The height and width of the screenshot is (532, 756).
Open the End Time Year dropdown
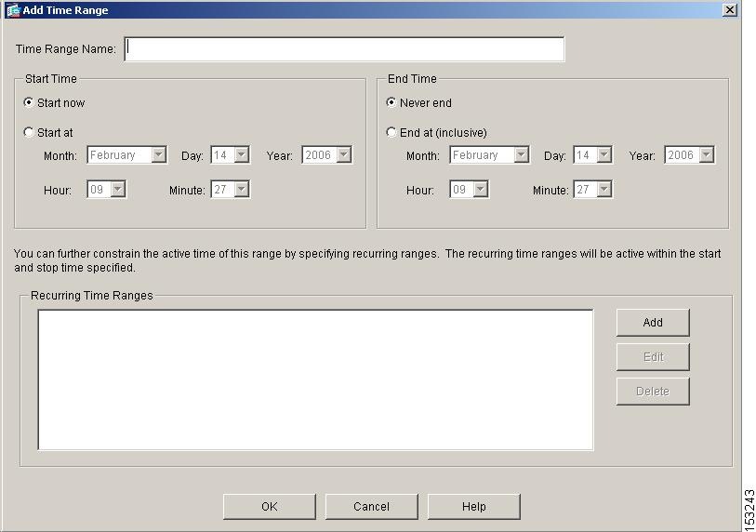pos(689,154)
